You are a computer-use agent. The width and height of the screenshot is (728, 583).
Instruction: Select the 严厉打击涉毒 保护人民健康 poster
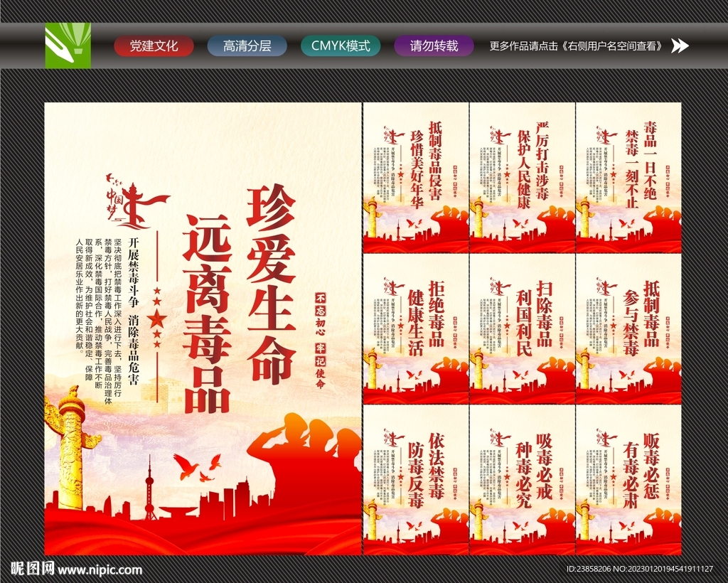(523, 177)
